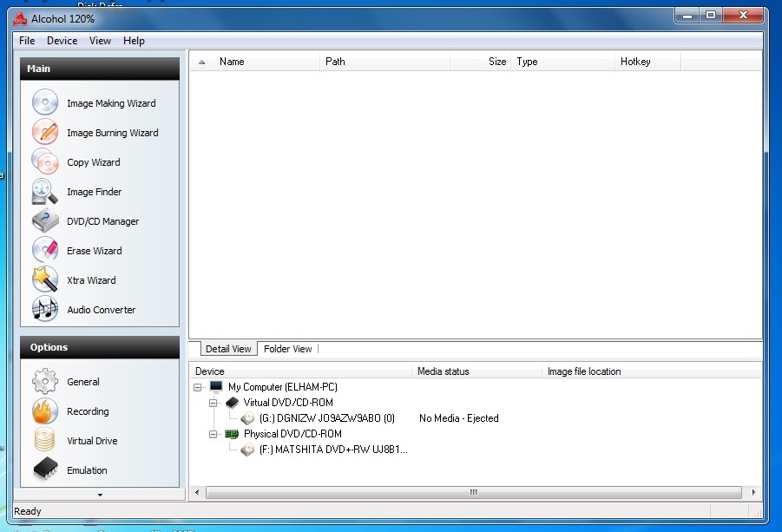Click the Copy Wizard double-disc icon
The image size is (782, 532).
click(45, 161)
